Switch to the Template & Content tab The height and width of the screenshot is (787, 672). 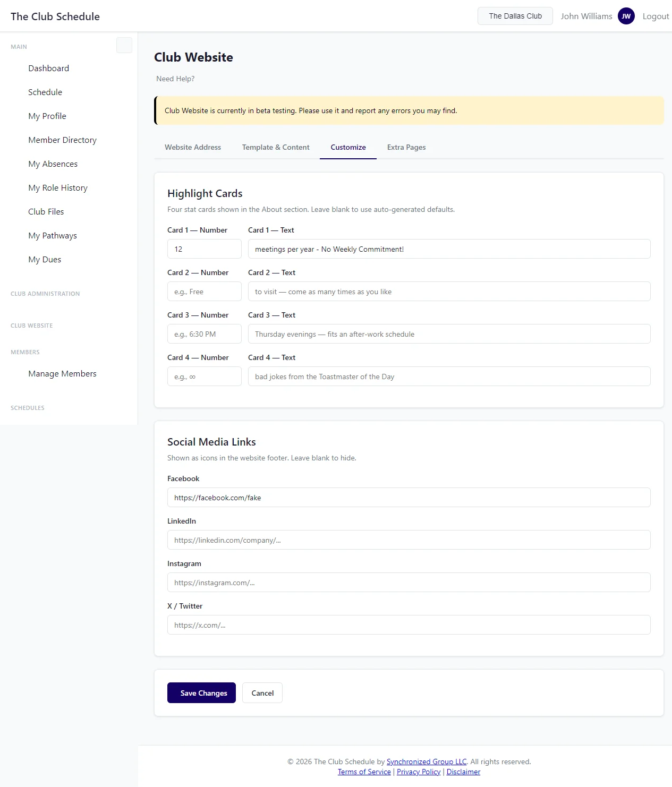tap(275, 147)
